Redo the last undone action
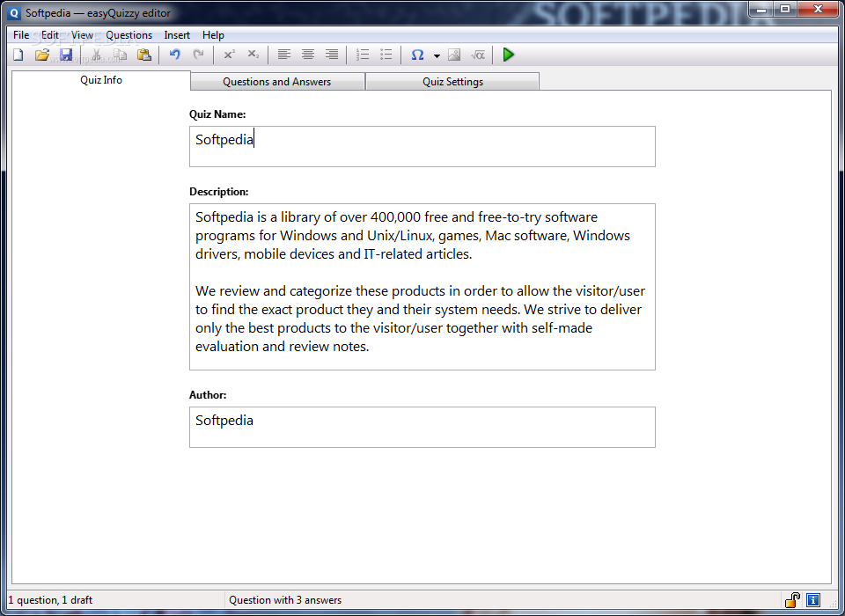 (x=199, y=55)
